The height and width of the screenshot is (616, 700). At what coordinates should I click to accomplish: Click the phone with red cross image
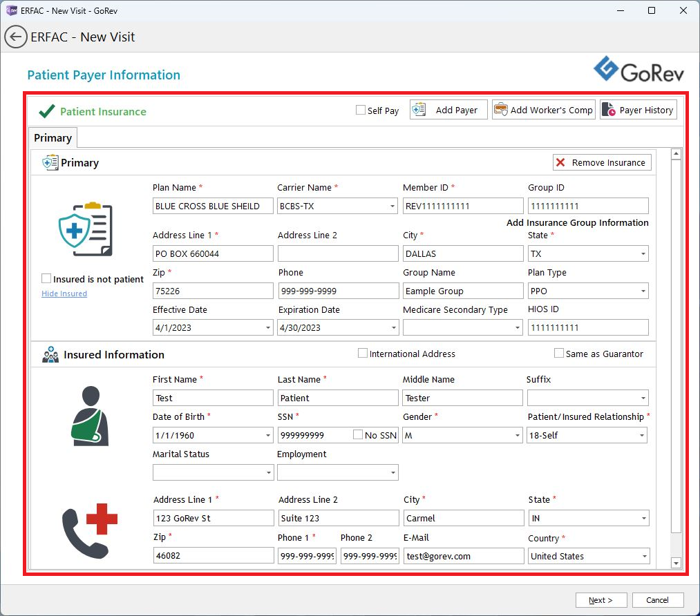click(90, 531)
